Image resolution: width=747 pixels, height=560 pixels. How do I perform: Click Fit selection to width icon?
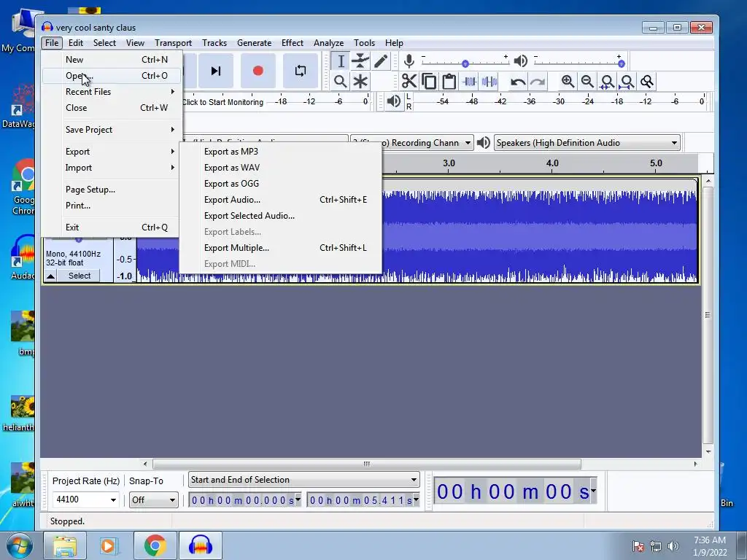click(607, 82)
